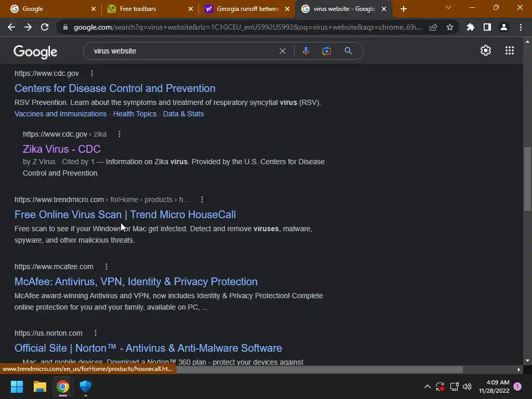View site info via the lock icon

[x=65, y=27]
